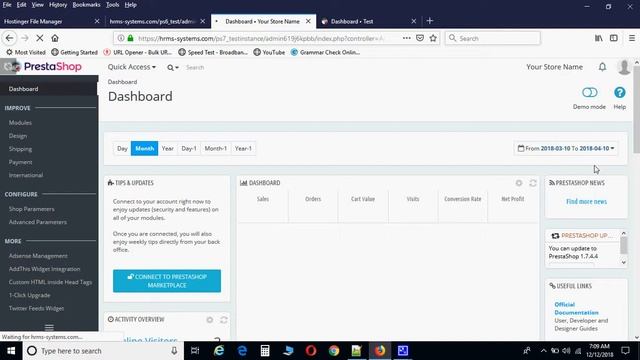Image resolution: width=640 pixels, height=360 pixels.
Task: Launch Calculator from taskbar
Action: pos(265,351)
